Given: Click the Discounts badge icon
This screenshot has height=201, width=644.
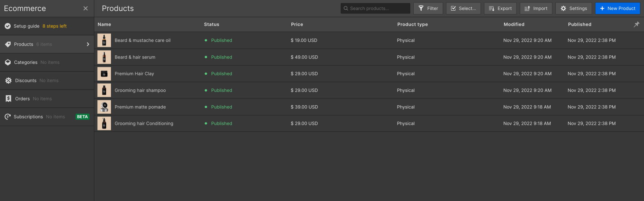Looking at the screenshot, I should (9, 81).
